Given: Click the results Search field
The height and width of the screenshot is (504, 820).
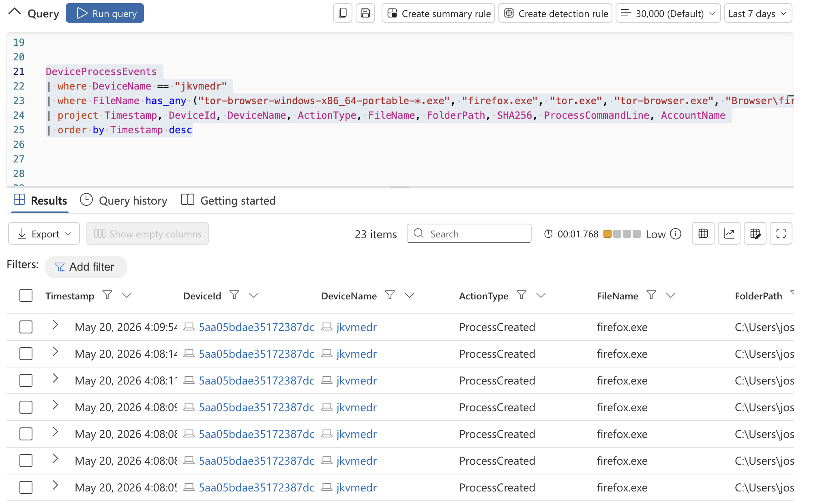Looking at the screenshot, I should click(469, 234).
